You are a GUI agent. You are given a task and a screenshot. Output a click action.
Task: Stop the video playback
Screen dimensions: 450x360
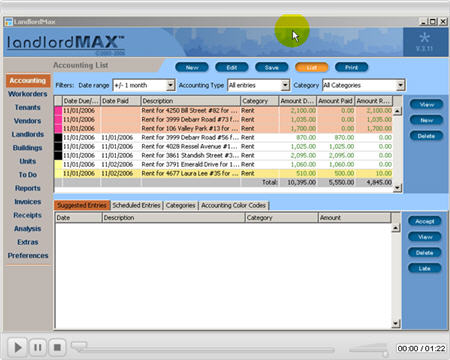tap(57, 348)
